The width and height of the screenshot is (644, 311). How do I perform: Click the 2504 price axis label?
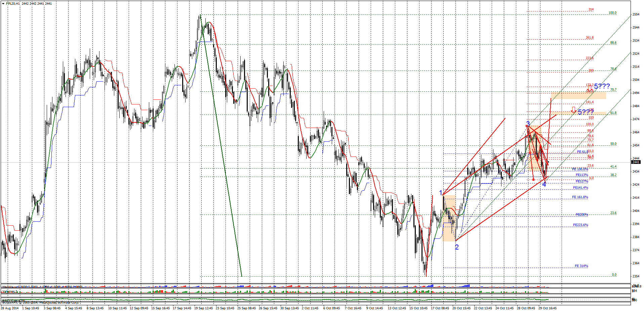(x=636, y=80)
